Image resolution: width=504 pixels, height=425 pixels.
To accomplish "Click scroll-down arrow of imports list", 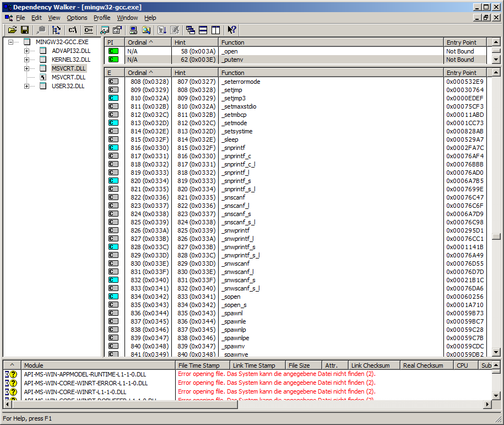I will pos(496,60).
